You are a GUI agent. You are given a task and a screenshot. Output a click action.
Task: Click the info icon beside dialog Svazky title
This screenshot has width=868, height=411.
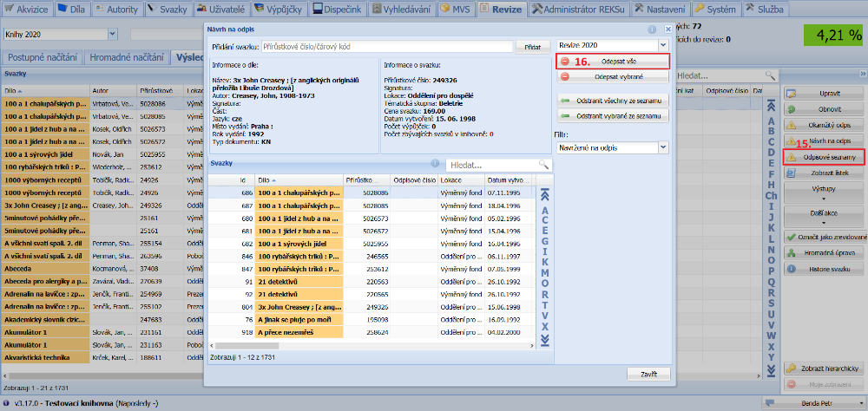[435, 163]
